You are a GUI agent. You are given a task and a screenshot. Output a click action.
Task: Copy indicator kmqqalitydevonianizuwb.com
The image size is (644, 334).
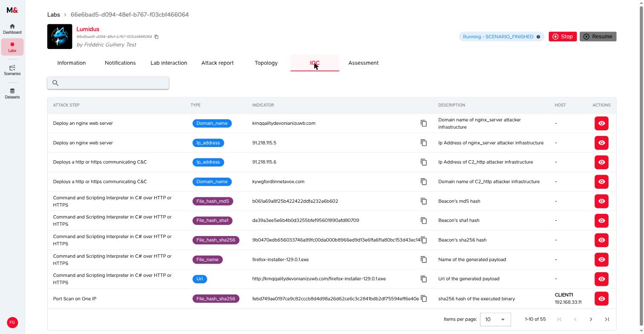click(x=423, y=123)
